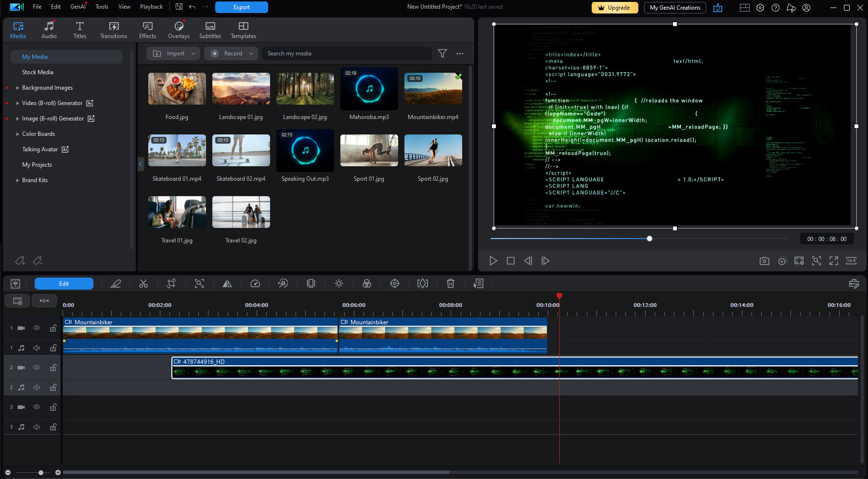The image size is (868, 479).
Task: Hide video track 2 with eye icon
Action: tap(37, 367)
